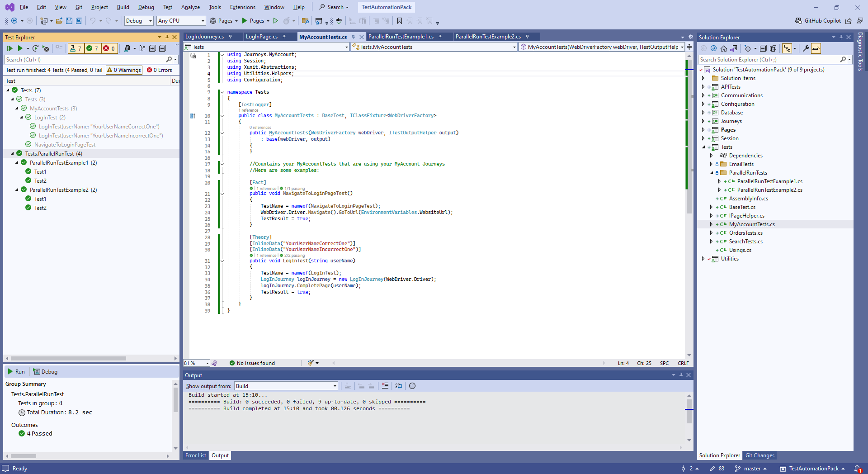
Task: Click Show All Files icon in Solution Explorer
Action: click(773, 48)
